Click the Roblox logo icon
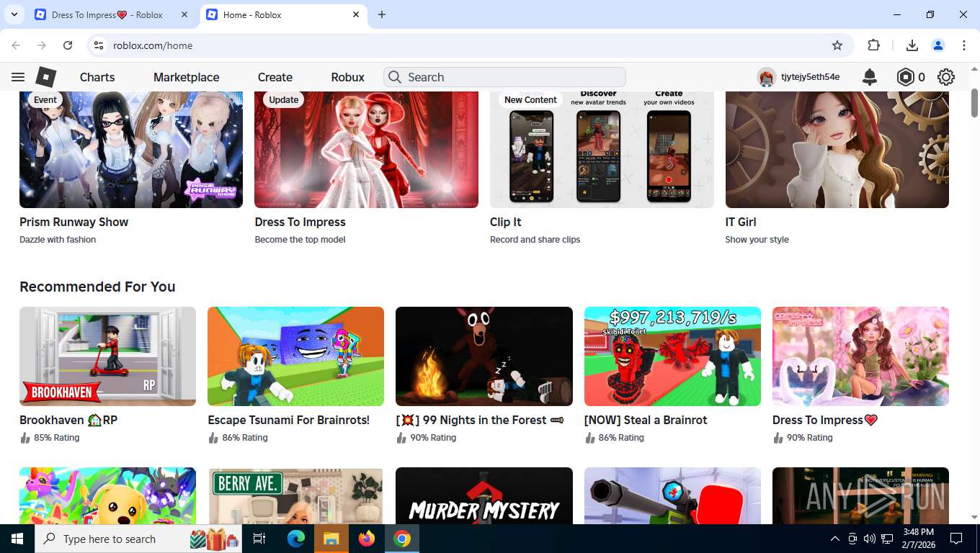This screenshot has width=980, height=553. coord(46,77)
